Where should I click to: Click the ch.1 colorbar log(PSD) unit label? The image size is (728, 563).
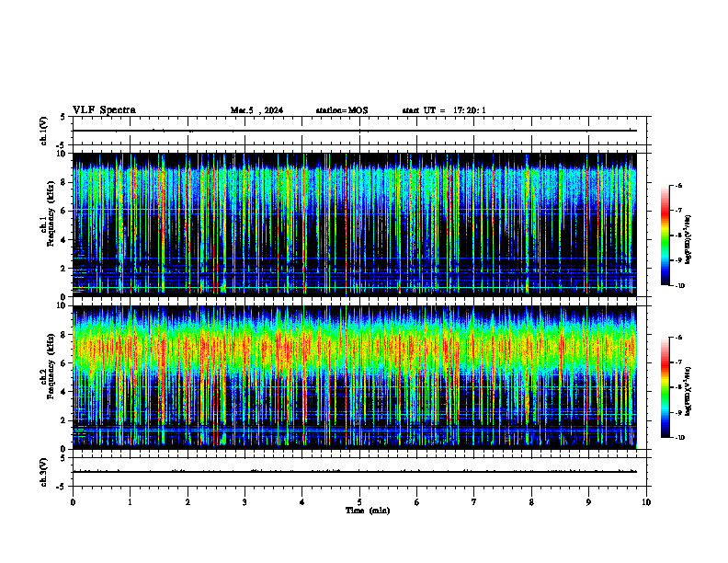coord(688,239)
